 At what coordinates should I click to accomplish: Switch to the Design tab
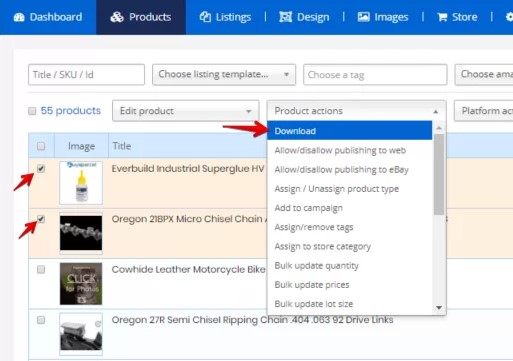304,17
